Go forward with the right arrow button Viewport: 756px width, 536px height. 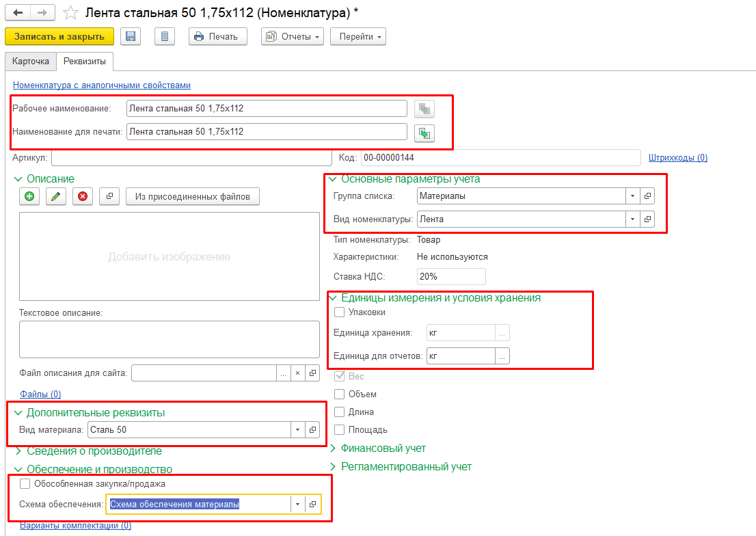coord(42,12)
